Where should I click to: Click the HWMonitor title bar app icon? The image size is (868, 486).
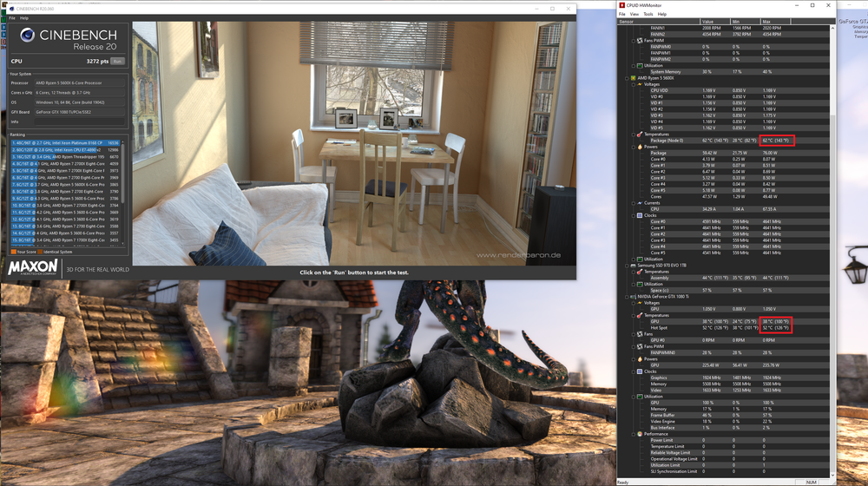621,5
